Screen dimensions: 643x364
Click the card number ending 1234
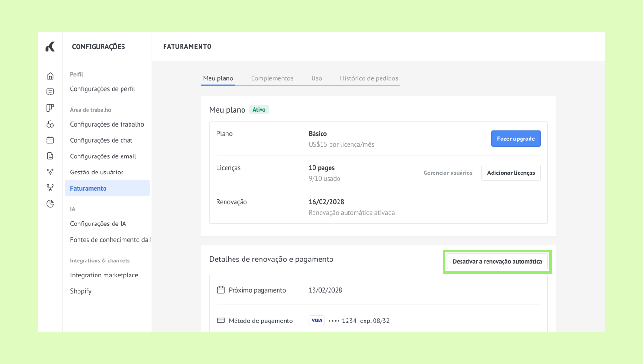(342, 321)
